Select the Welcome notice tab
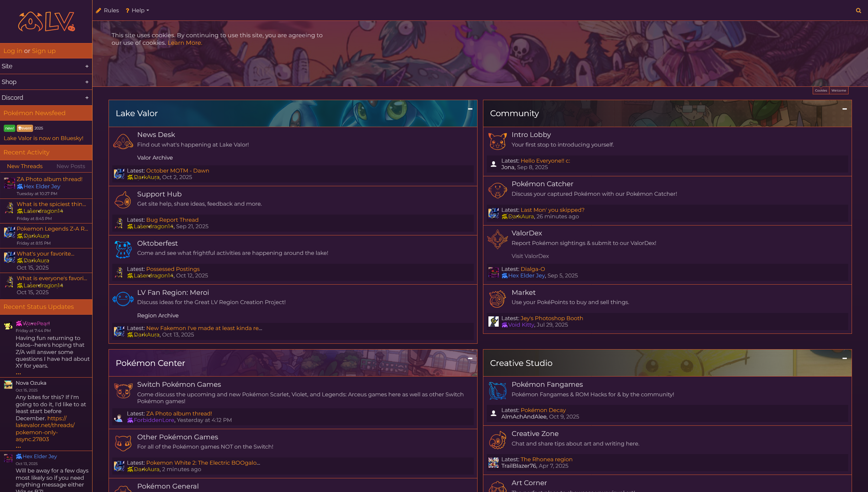The image size is (868, 492). (x=839, y=91)
